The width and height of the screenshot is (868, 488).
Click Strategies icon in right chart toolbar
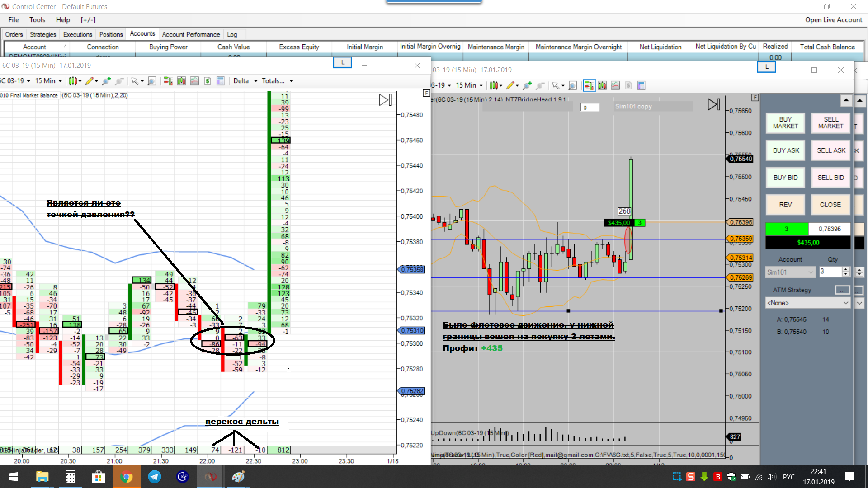coord(628,85)
